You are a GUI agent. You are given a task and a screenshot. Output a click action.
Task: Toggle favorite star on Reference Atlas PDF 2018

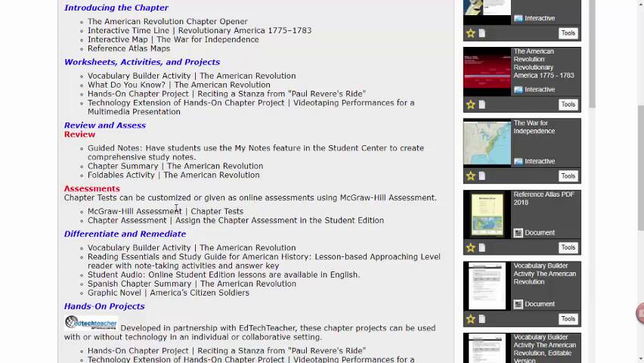pos(470,247)
